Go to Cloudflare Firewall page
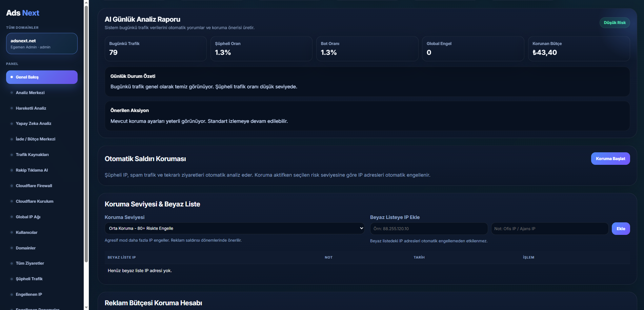Viewport: 644px width, 310px height. point(42,186)
